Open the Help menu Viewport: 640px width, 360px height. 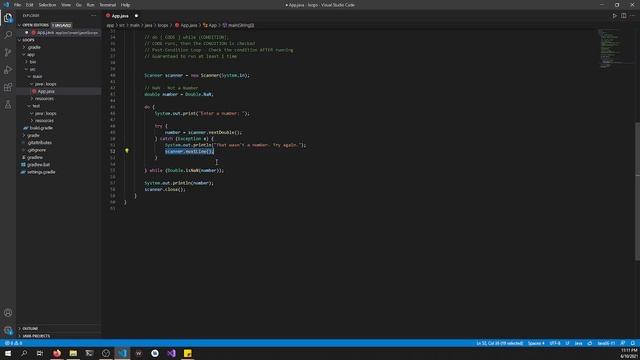[125, 5]
